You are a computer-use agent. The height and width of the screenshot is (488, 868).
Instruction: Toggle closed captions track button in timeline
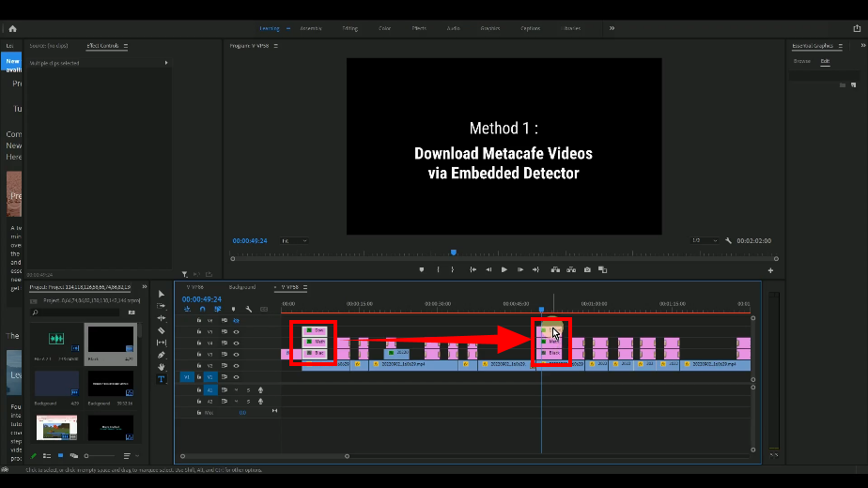[x=264, y=310]
